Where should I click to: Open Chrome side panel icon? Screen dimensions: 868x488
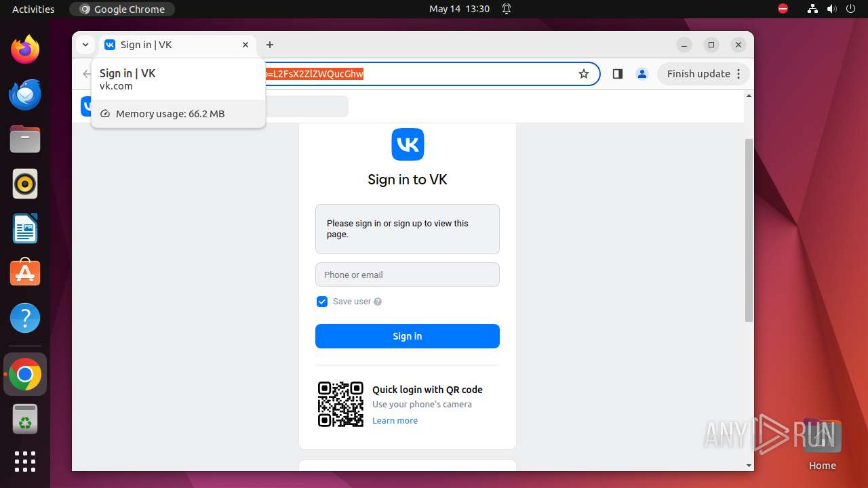617,74
